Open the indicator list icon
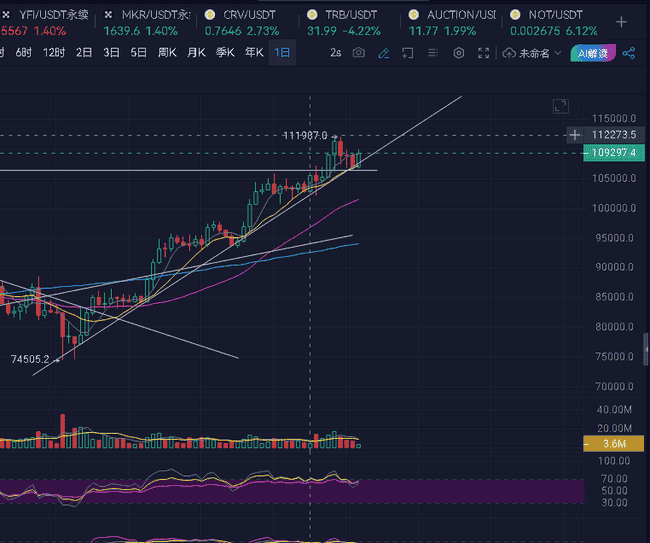 point(434,52)
